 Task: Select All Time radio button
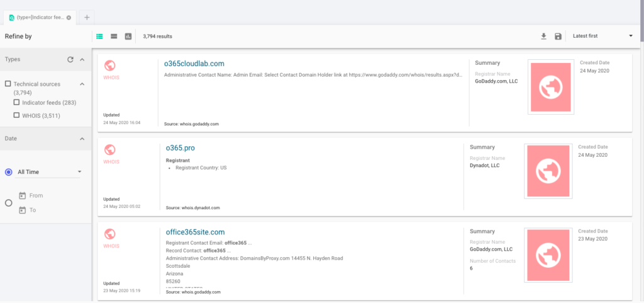coord(9,172)
